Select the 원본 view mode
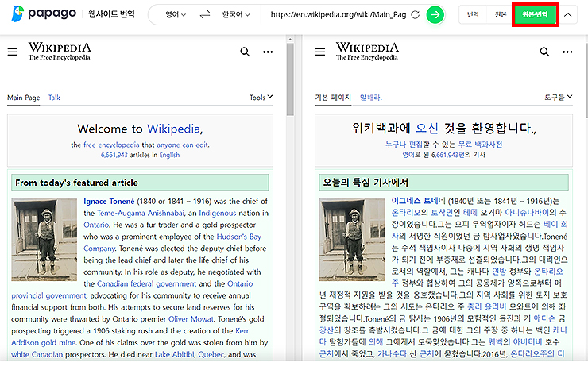Viewport: 588px width, 370px height. (501, 14)
